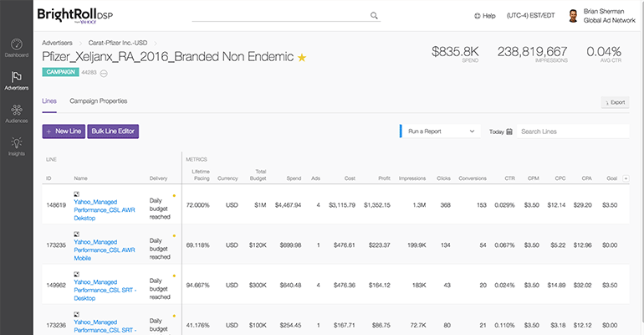Click Brian Sherman's profile avatar
This screenshot has height=335, width=644.
572,16
